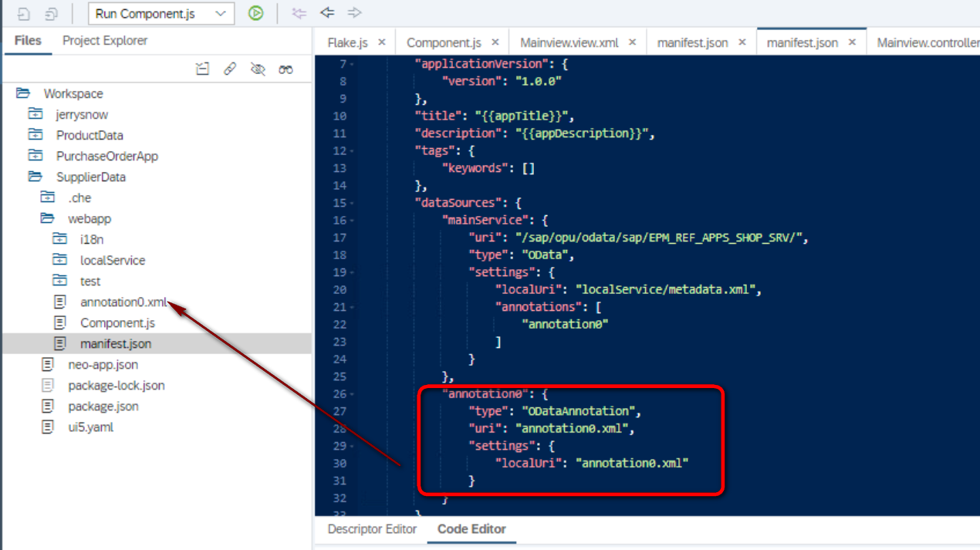Fold the tags block at line 12
Screen dimensions: 980x550
coord(353,151)
